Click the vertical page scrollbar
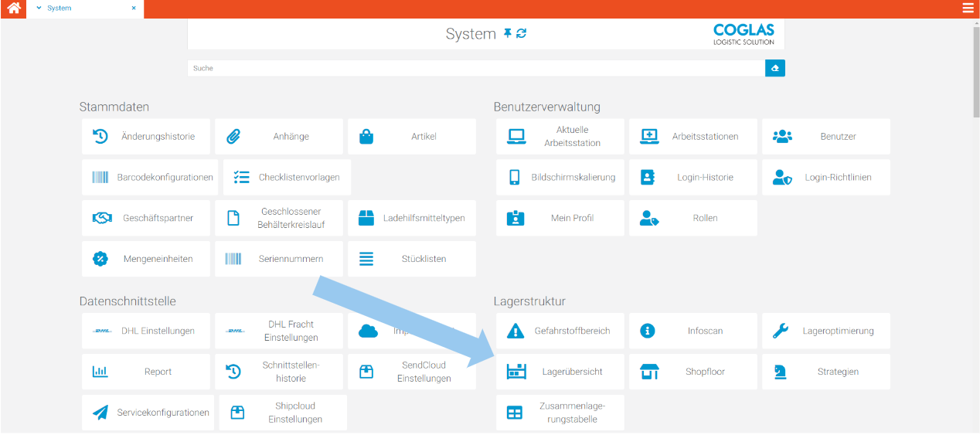The height and width of the screenshot is (435, 980). coord(975,70)
